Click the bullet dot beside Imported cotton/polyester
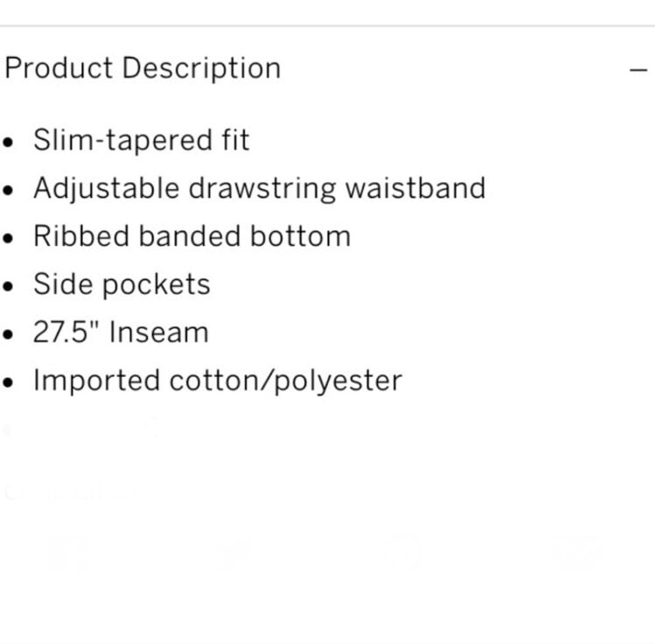The image size is (655, 644). coord(8,382)
